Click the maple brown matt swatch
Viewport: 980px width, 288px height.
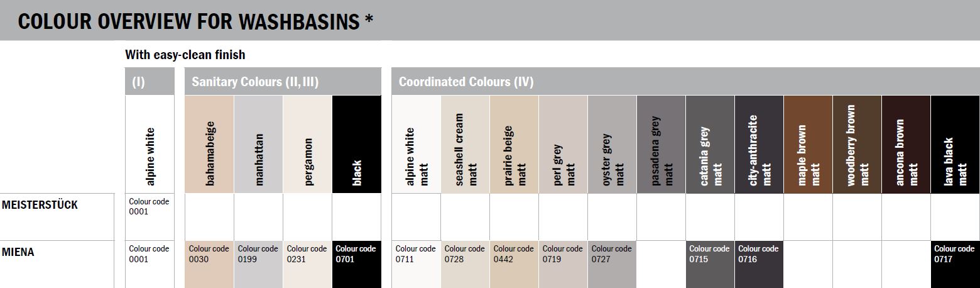(x=808, y=144)
